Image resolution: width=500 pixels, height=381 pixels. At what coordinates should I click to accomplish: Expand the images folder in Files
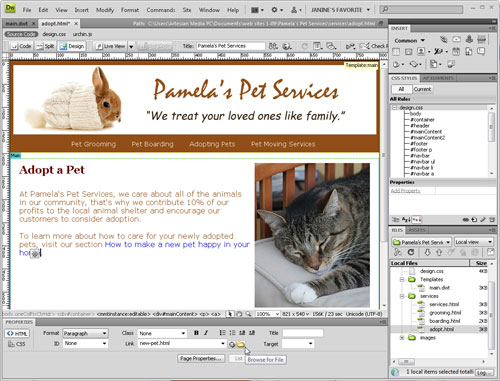coord(402,338)
